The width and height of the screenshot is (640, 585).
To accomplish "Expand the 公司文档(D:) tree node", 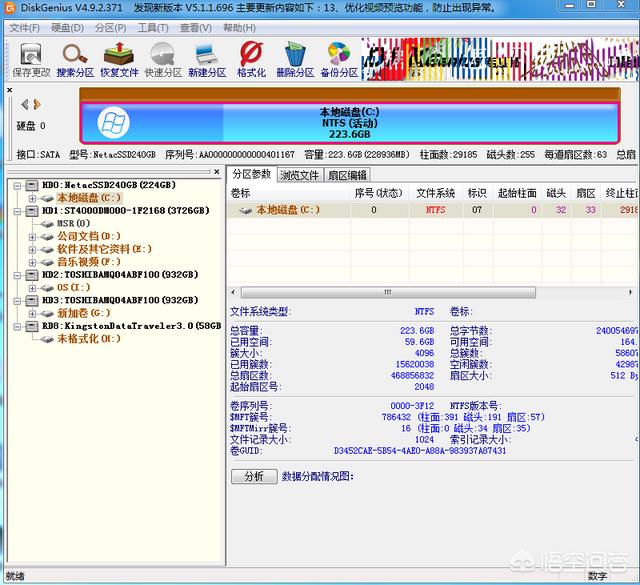I will pos(32,237).
